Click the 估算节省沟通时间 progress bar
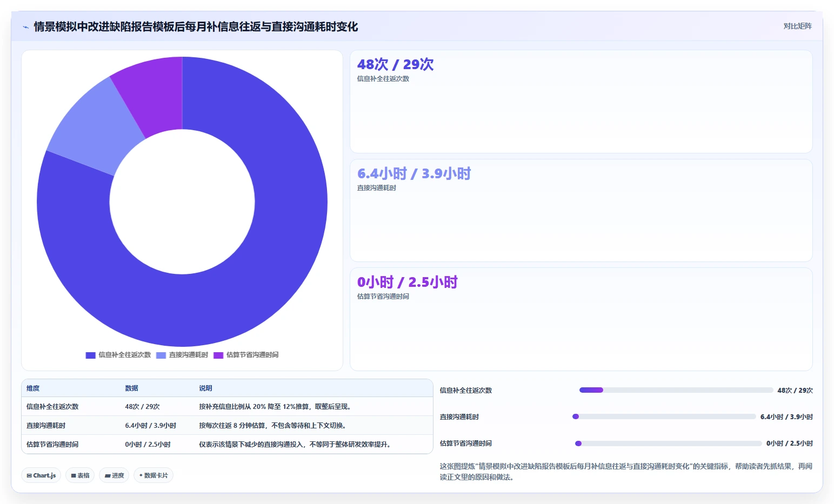This screenshot has width=834, height=504. 669,443
